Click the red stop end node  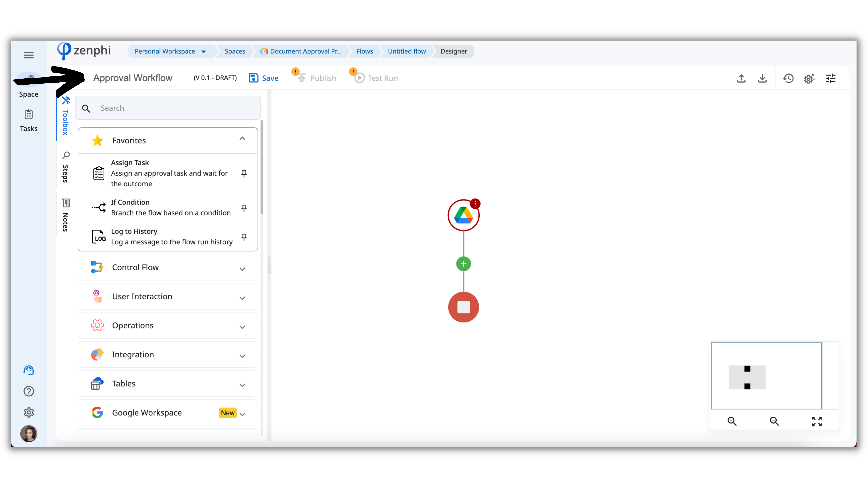(463, 307)
